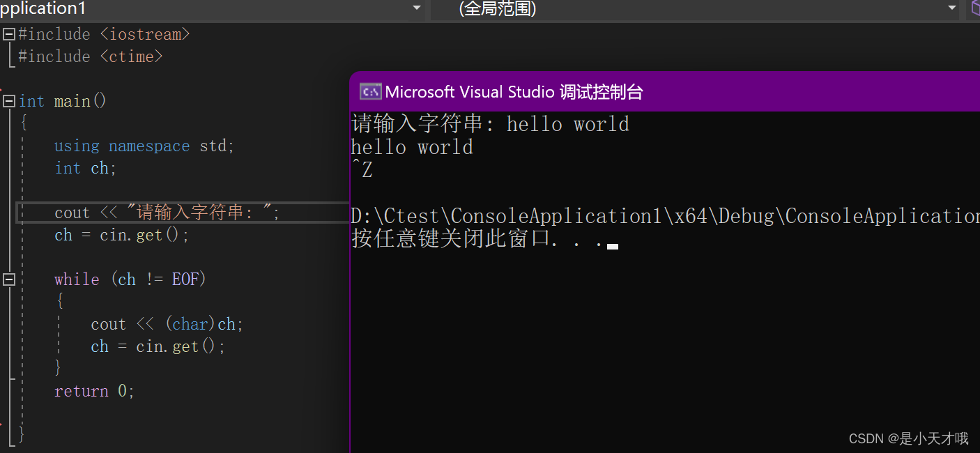This screenshot has height=453, width=980.
Task: Open the pplication1 project dropdown
Action: tap(417, 9)
